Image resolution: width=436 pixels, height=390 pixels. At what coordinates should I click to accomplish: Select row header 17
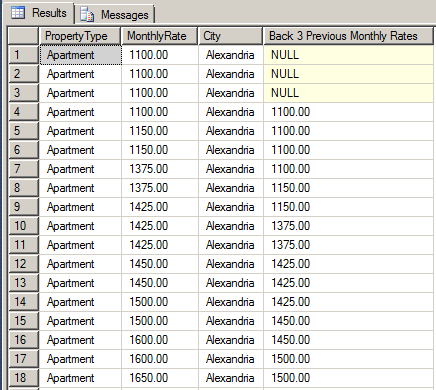point(23,359)
